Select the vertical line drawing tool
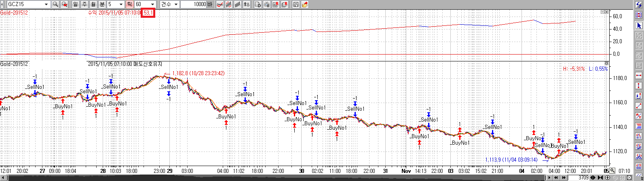This screenshot has height=181, width=644. 639,86
